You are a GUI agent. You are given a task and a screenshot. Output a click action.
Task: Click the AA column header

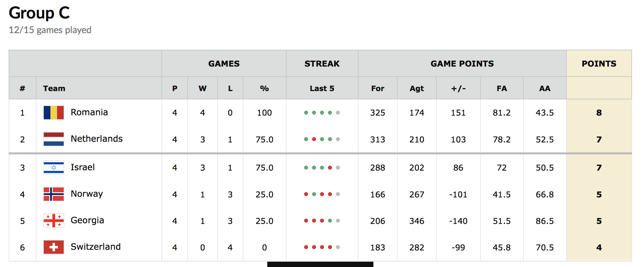point(545,88)
